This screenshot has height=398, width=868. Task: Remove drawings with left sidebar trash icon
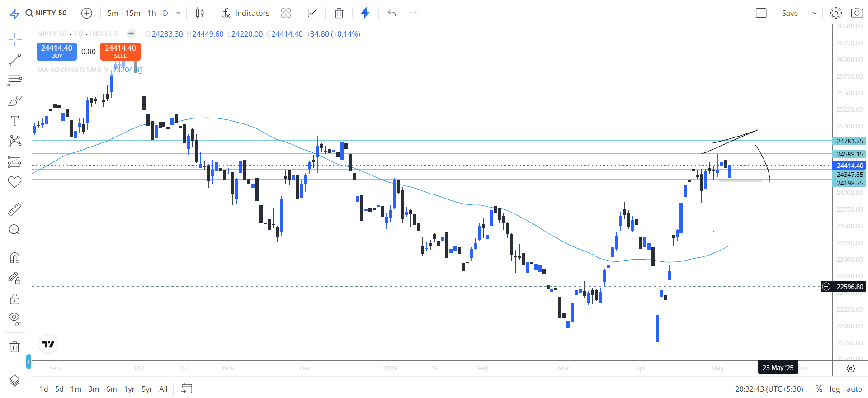click(15, 347)
